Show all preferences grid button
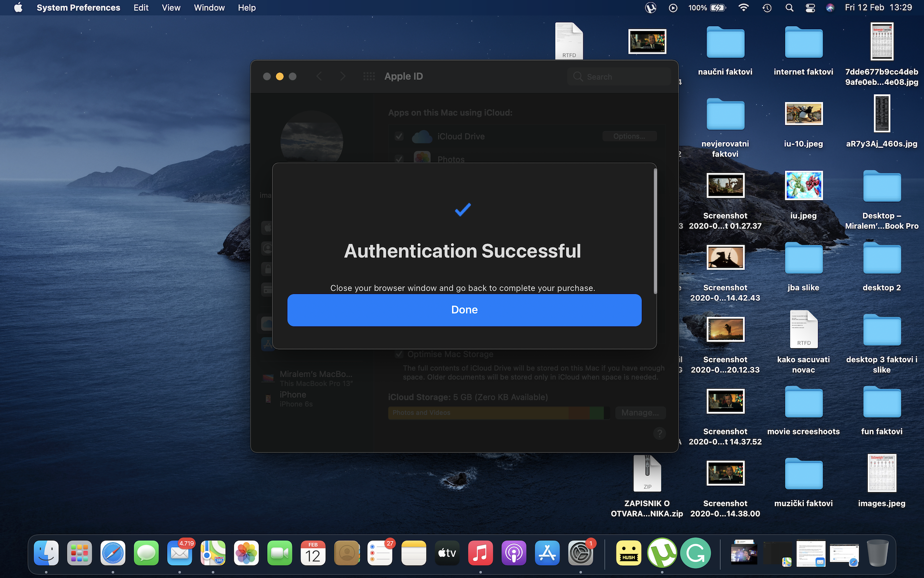Viewport: 924px width, 578px height. point(369,77)
